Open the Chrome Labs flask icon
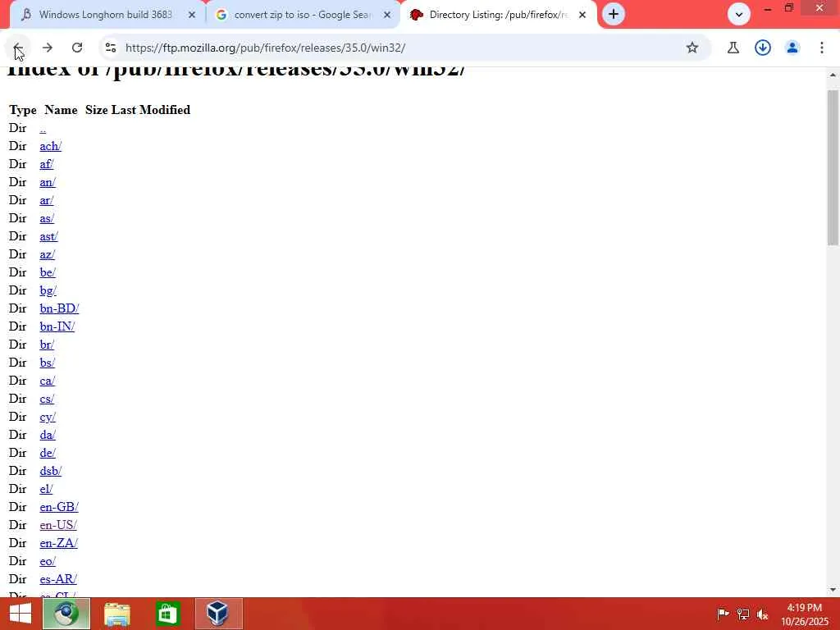Image resolution: width=840 pixels, height=630 pixels. click(x=733, y=48)
